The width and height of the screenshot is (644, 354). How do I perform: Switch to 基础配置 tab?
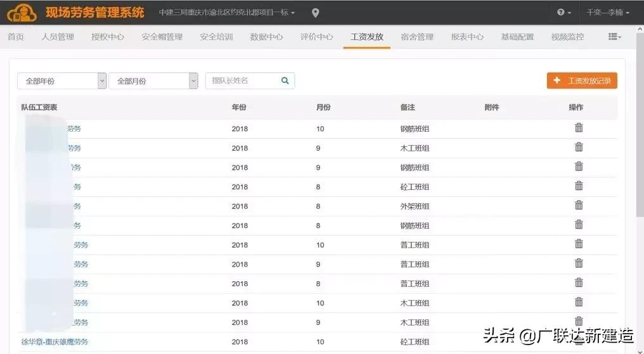[x=517, y=37]
